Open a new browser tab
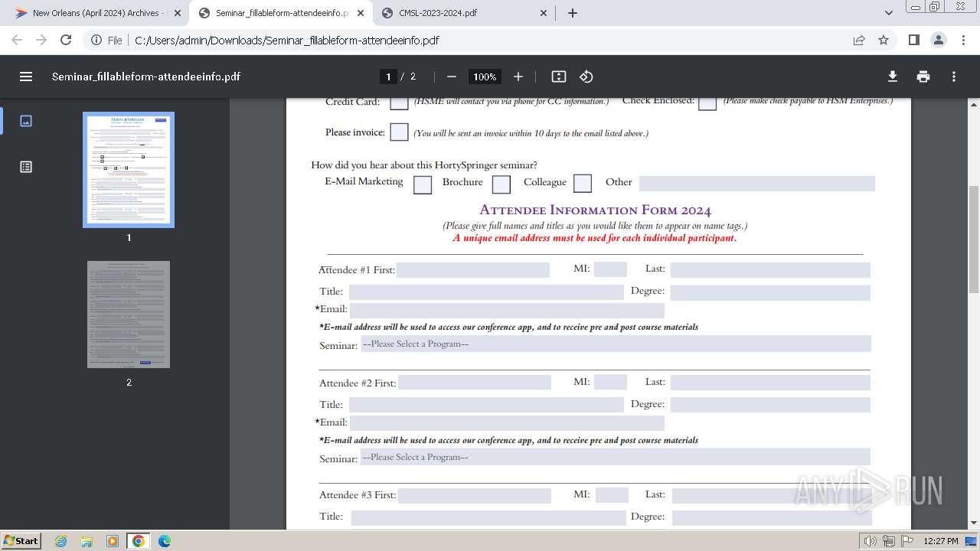 (x=573, y=13)
